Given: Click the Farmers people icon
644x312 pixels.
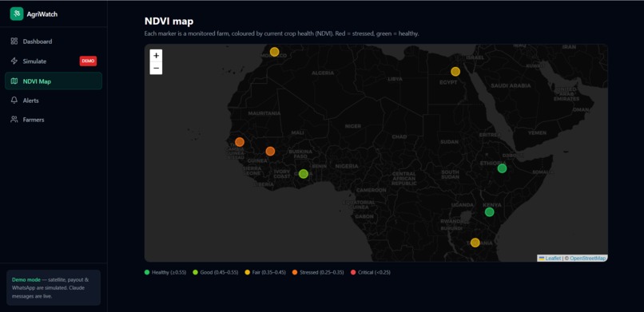Looking at the screenshot, I should click(14, 120).
